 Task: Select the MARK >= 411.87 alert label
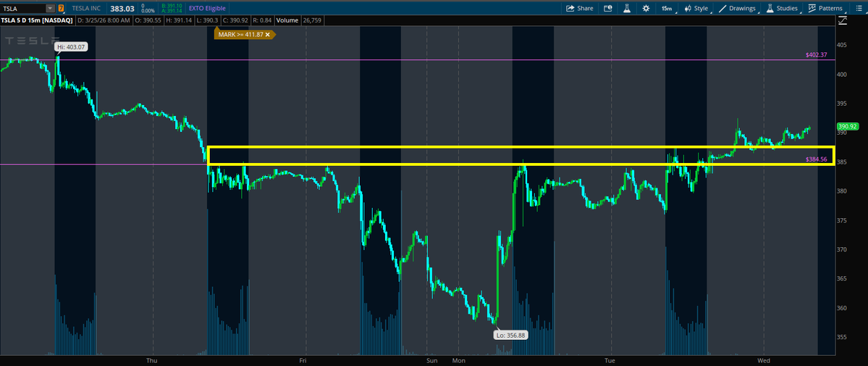coord(240,34)
